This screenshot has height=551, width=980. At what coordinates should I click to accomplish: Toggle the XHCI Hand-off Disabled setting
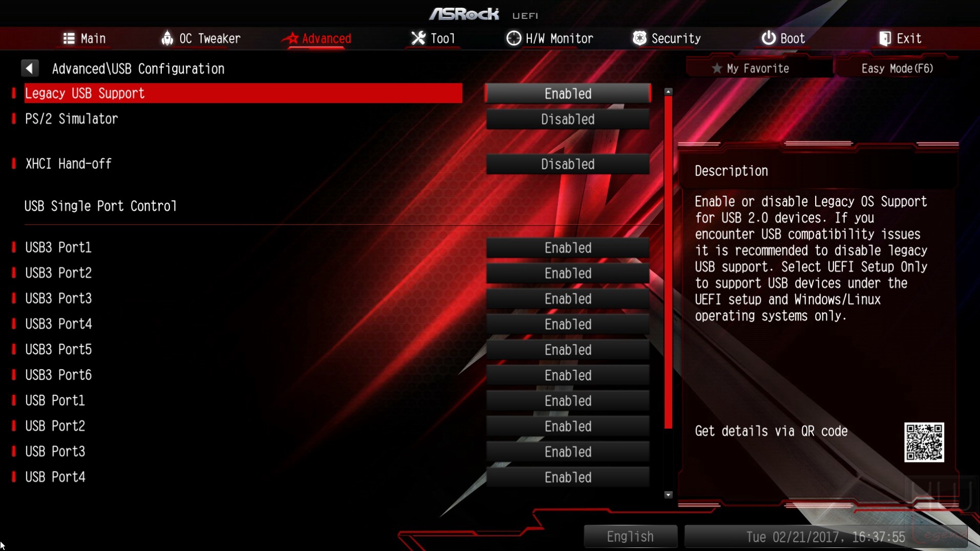click(x=568, y=164)
